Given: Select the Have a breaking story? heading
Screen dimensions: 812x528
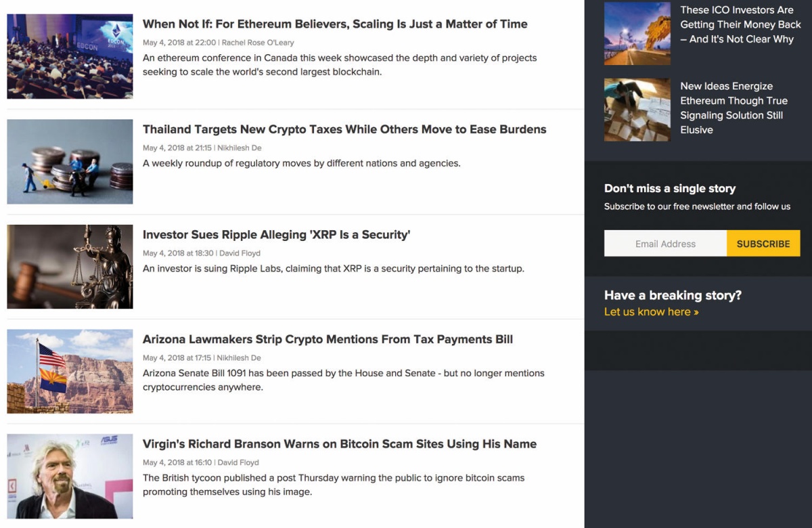Looking at the screenshot, I should coord(673,295).
